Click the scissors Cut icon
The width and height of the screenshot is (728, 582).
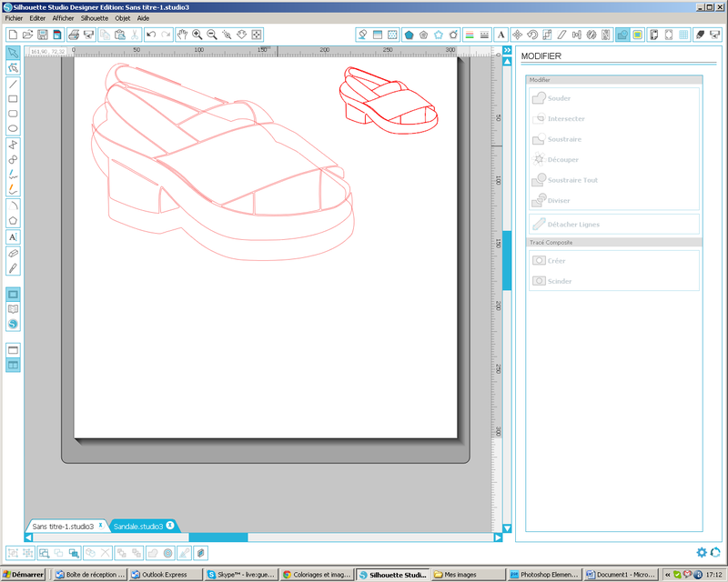(x=135, y=35)
